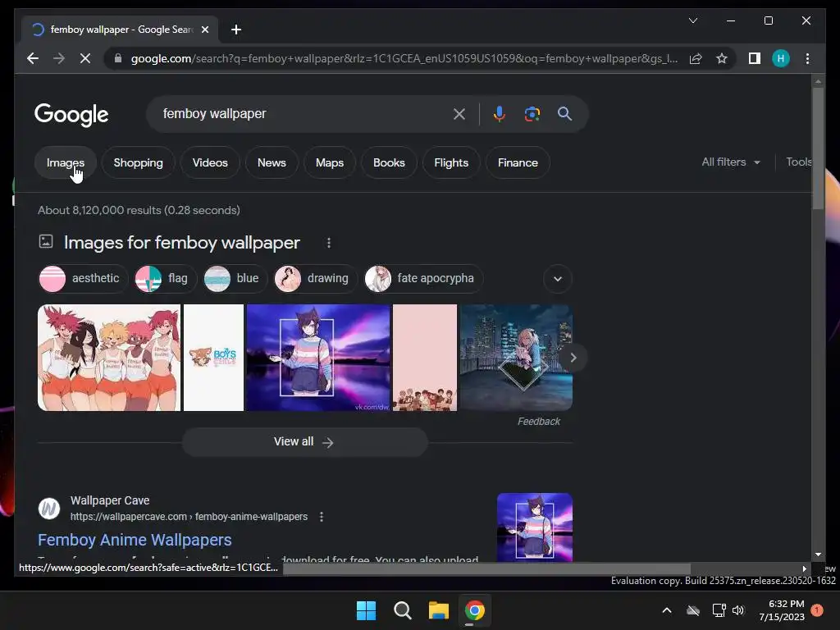840x630 pixels.
Task: Click the Wallpaper Cave site icon
Action: click(x=49, y=509)
